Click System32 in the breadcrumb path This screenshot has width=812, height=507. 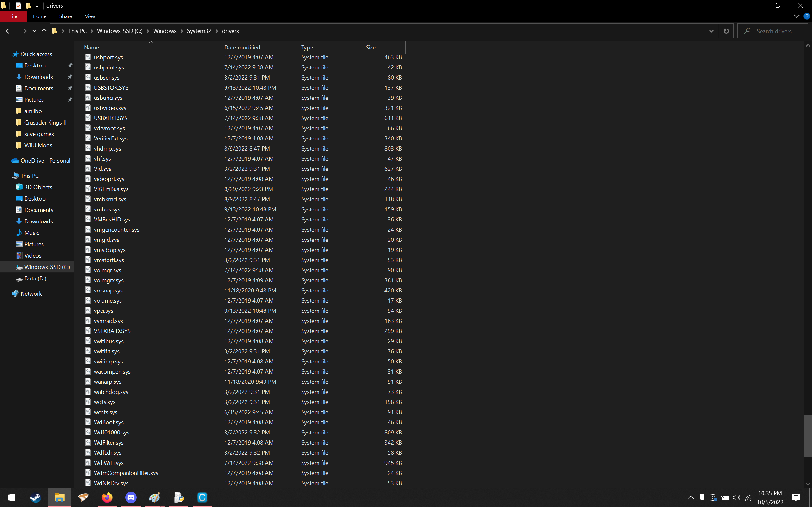point(199,31)
